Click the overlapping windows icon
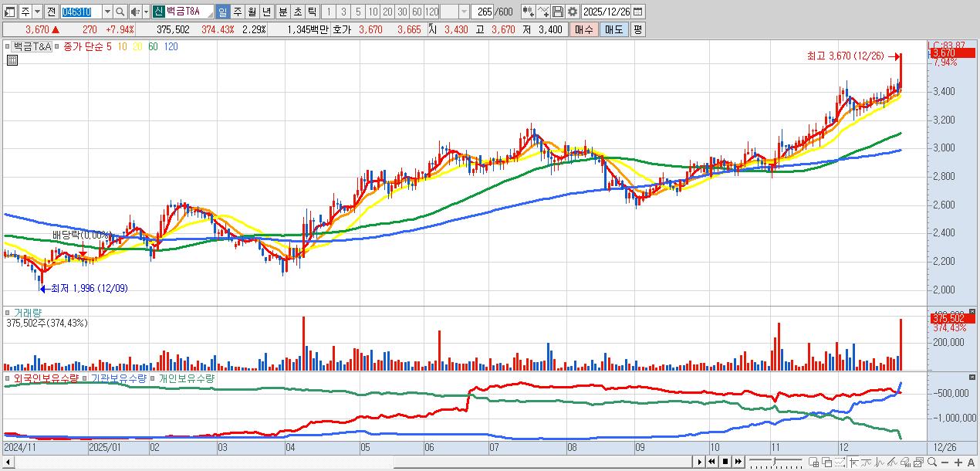980x471 pixels. click(826, 463)
